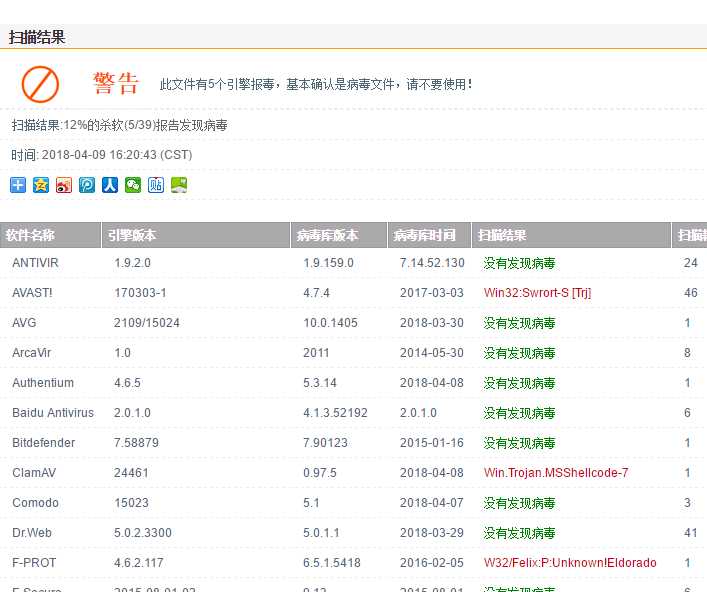Click the 软件名称 column header
The image size is (707, 592).
pos(31,236)
